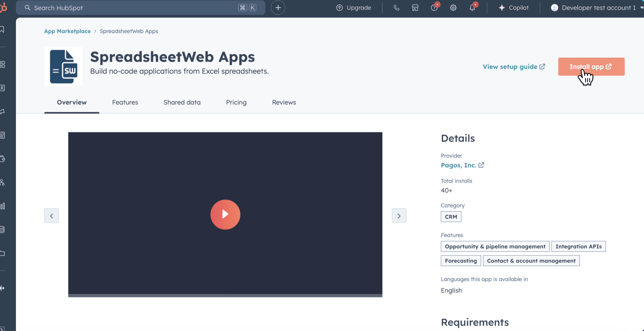
Task: Select the Overview tab
Action: [x=72, y=102]
